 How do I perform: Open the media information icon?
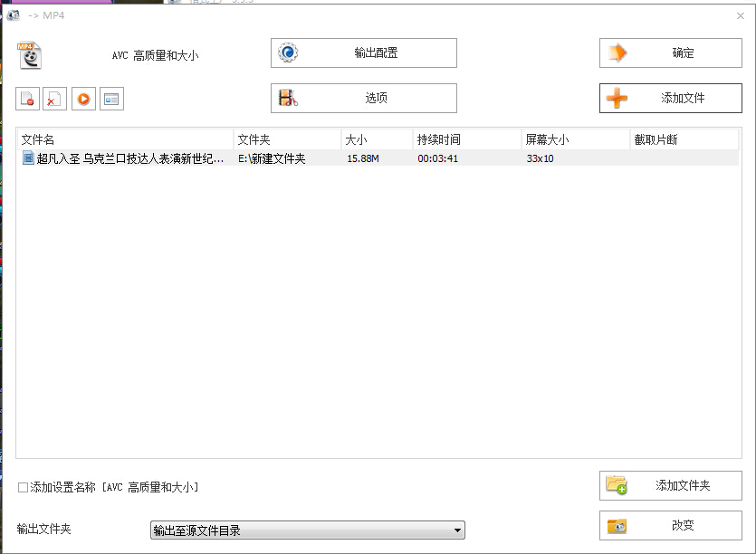pos(112,98)
